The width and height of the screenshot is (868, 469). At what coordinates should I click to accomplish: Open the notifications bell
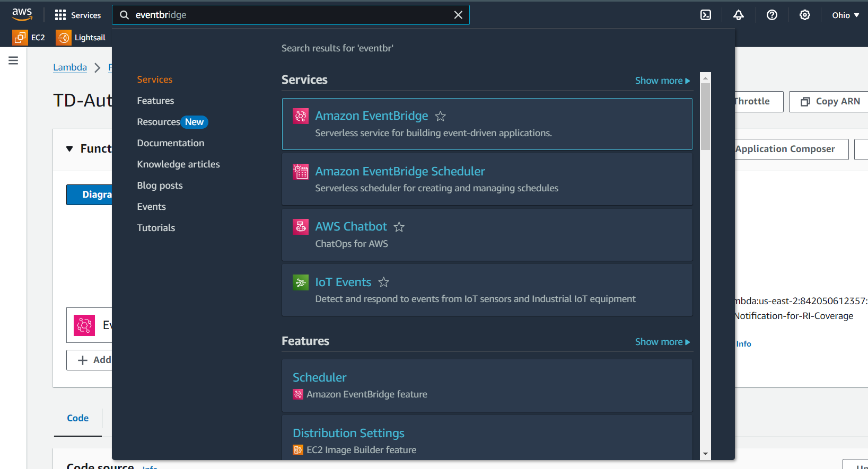click(x=739, y=15)
